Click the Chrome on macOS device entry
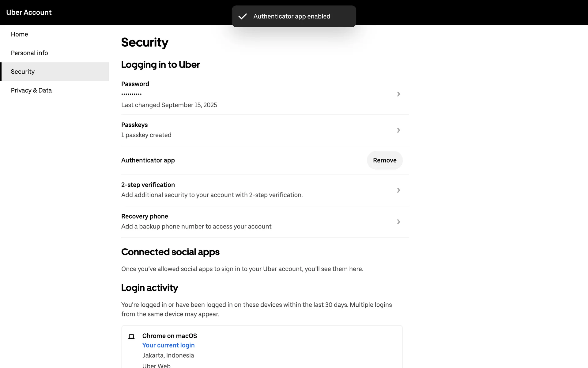The width and height of the screenshot is (588, 368). click(x=169, y=336)
